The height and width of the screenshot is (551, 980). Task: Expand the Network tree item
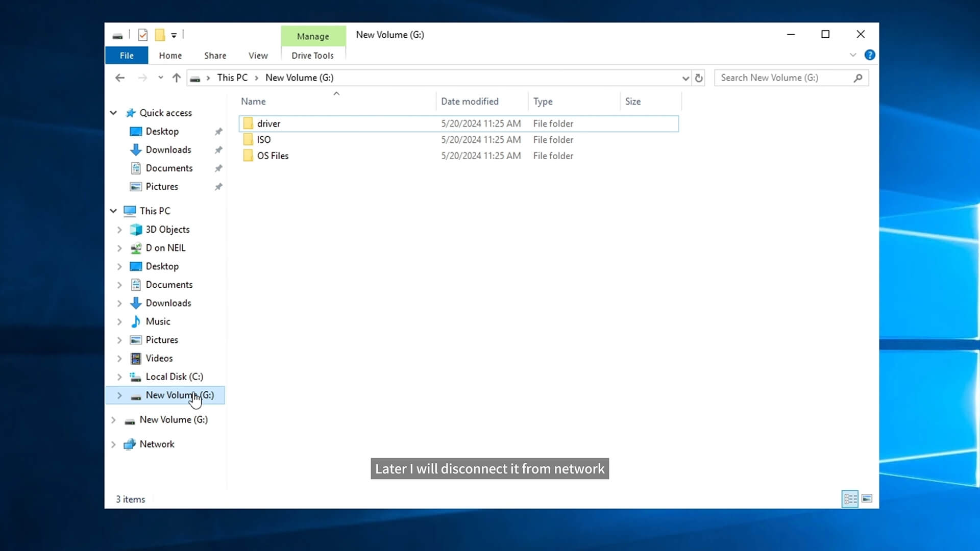113,444
